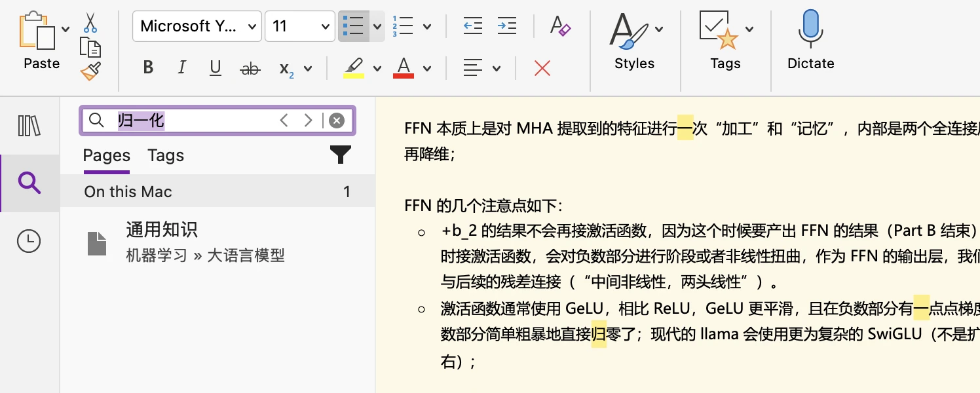
Task: Apply red font color
Action: [x=404, y=68]
